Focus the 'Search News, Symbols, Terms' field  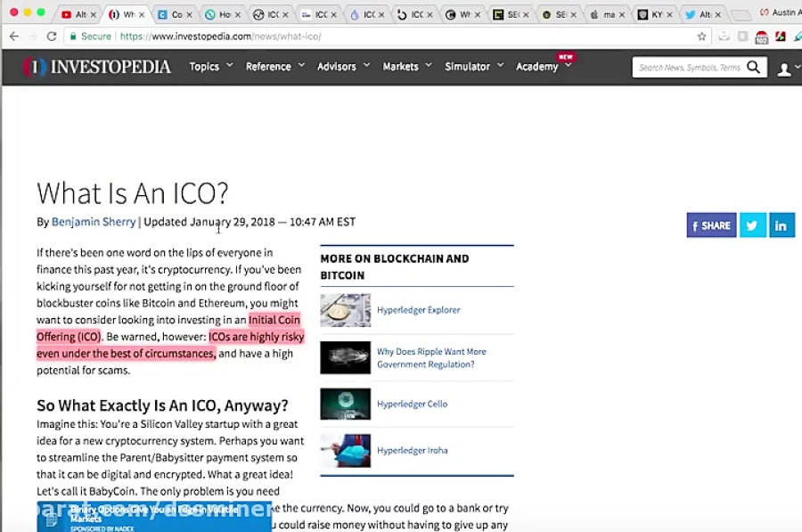pyautogui.click(x=689, y=68)
